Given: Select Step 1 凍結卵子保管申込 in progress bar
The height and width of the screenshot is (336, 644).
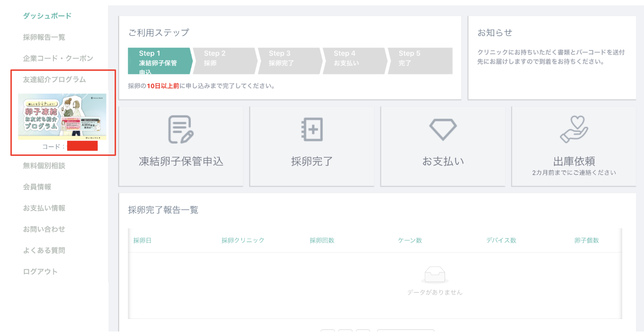Looking at the screenshot, I should point(159,61).
